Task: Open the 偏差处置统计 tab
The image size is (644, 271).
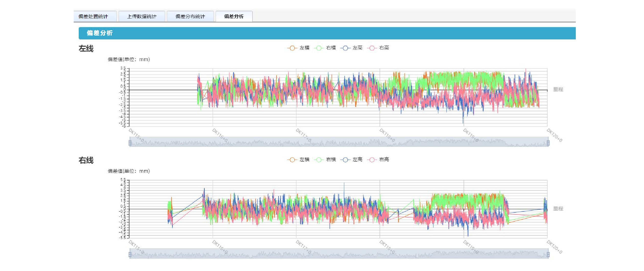Action: tap(93, 17)
